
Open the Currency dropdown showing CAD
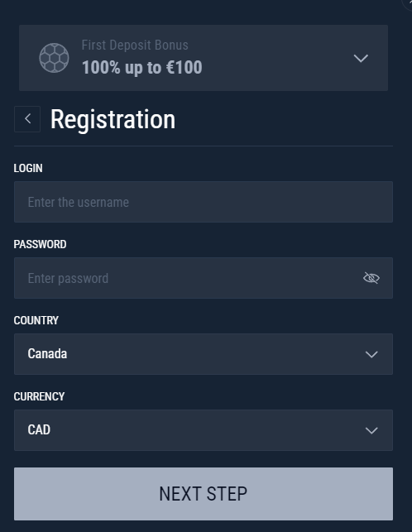[204, 430]
